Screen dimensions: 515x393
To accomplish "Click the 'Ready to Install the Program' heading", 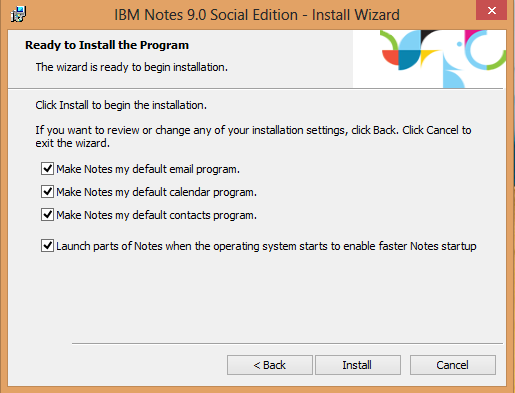I will (x=107, y=45).
